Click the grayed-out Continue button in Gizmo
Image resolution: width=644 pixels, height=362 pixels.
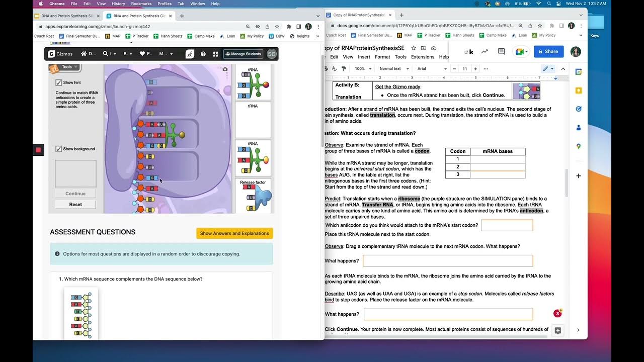[75, 194]
